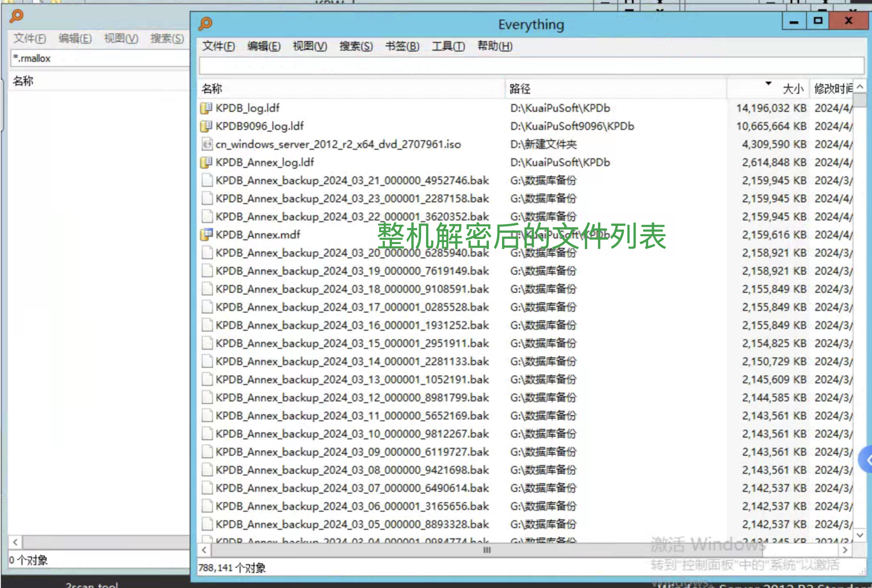872x588 pixels.
Task: Click the vertical scrollbar thumb in the results list
Action: tap(860, 100)
